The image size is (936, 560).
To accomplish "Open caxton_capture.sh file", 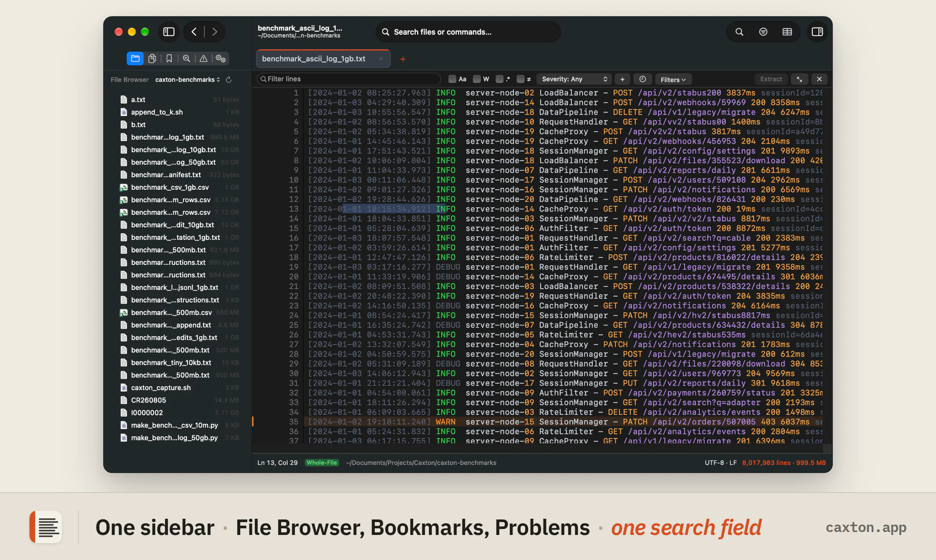I will (x=180, y=388).
